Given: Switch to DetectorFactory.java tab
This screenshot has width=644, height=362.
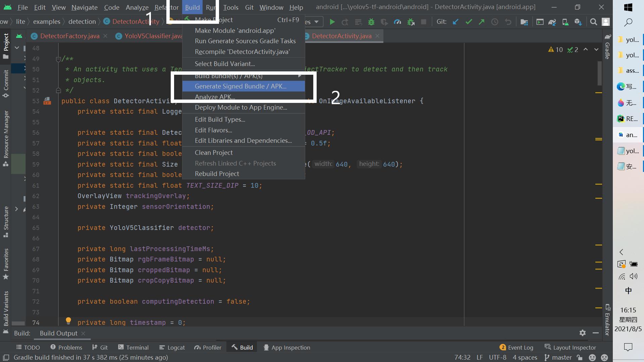Looking at the screenshot, I should click(x=70, y=36).
